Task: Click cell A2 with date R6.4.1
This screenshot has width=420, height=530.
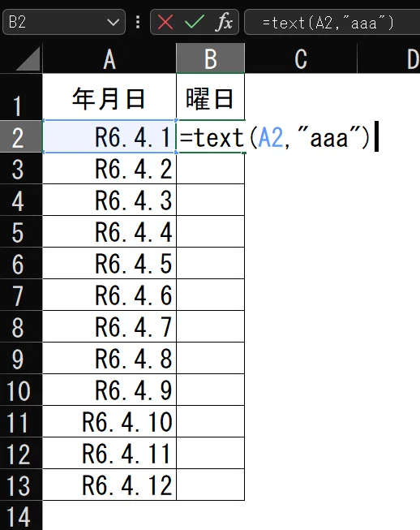Action: point(109,136)
